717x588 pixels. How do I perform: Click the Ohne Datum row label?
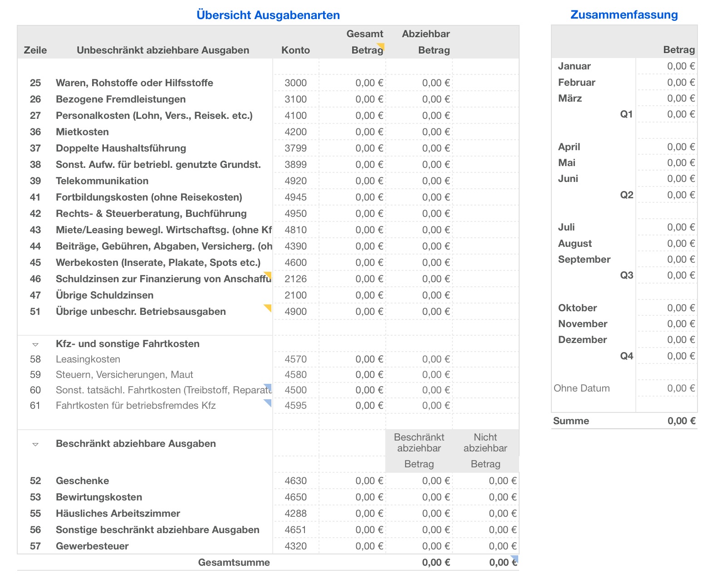tap(581, 388)
